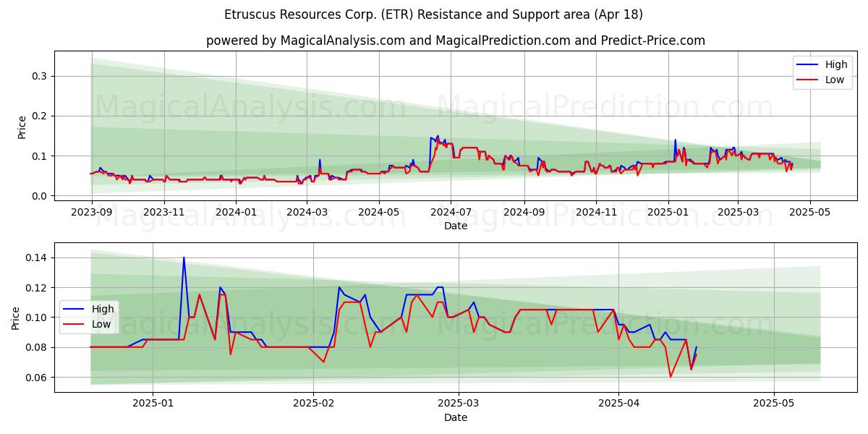Click the '0.14' y-axis label on the bottom chart
Viewport: 868px width, 434px height.
(38, 258)
